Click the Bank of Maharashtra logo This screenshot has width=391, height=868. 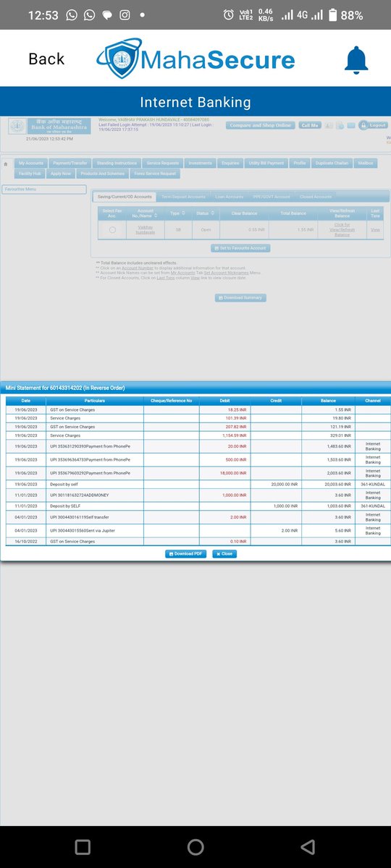point(50,127)
